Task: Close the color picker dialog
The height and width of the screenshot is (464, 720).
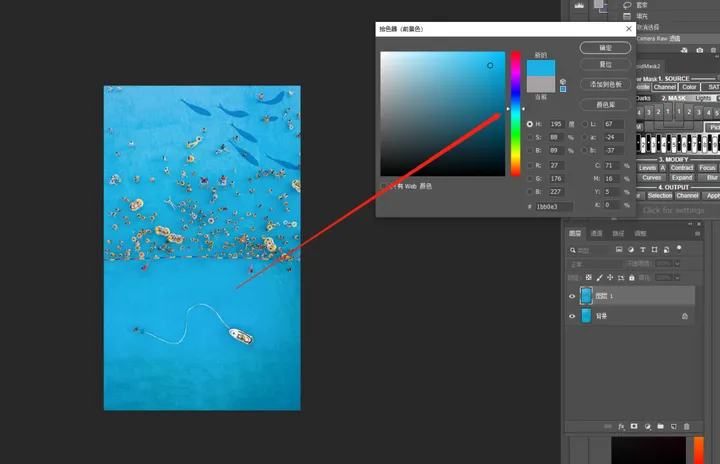Action: tap(629, 29)
